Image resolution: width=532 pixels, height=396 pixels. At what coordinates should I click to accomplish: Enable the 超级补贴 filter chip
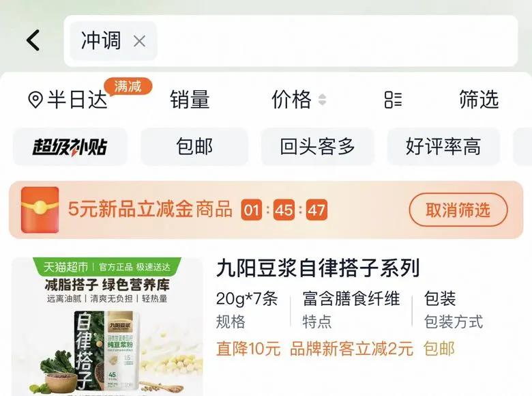coord(70,147)
